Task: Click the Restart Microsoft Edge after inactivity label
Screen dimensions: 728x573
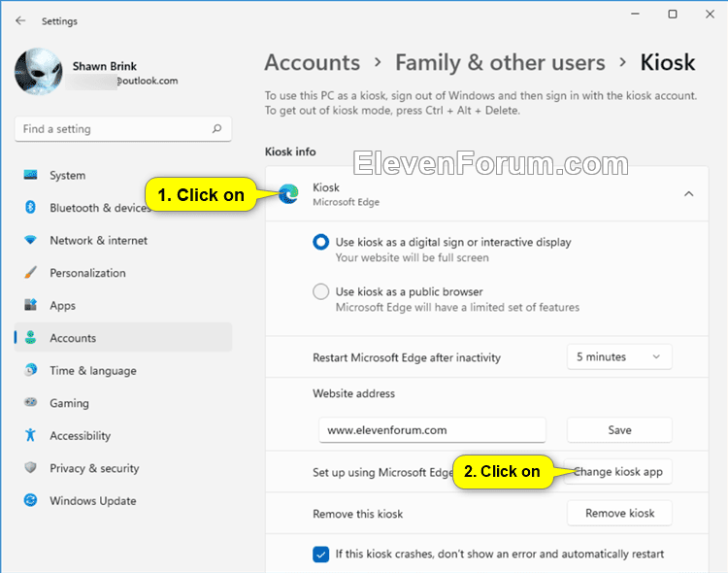Action: [407, 357]
